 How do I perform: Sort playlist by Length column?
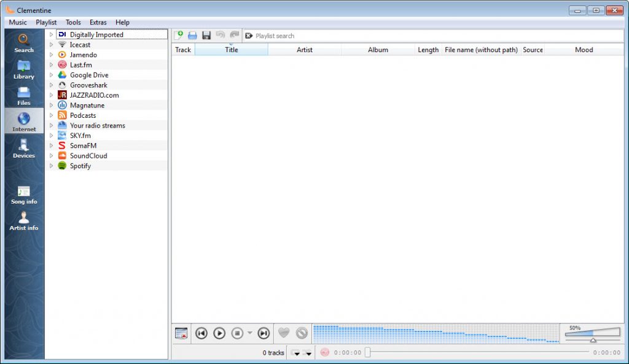428,50
